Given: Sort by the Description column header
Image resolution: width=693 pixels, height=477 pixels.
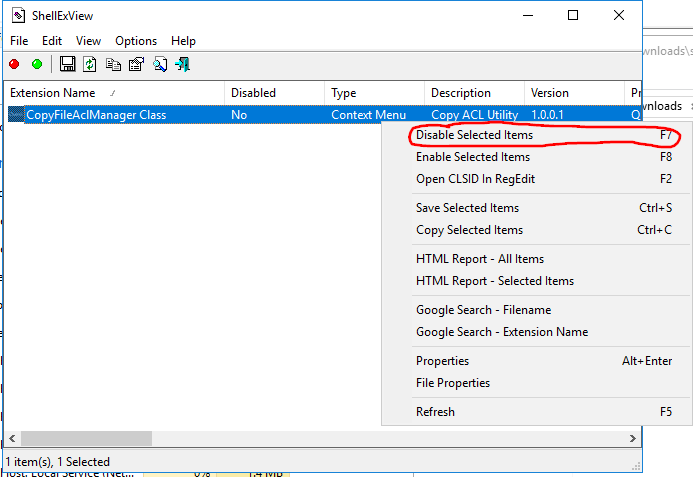Looking at the screenshot, I should [474, 93].
